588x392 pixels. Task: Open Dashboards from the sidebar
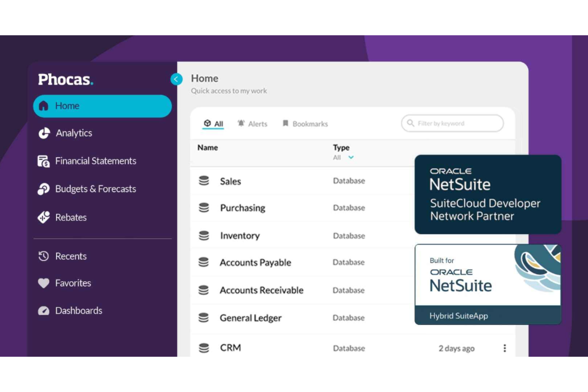click(79, 311)
